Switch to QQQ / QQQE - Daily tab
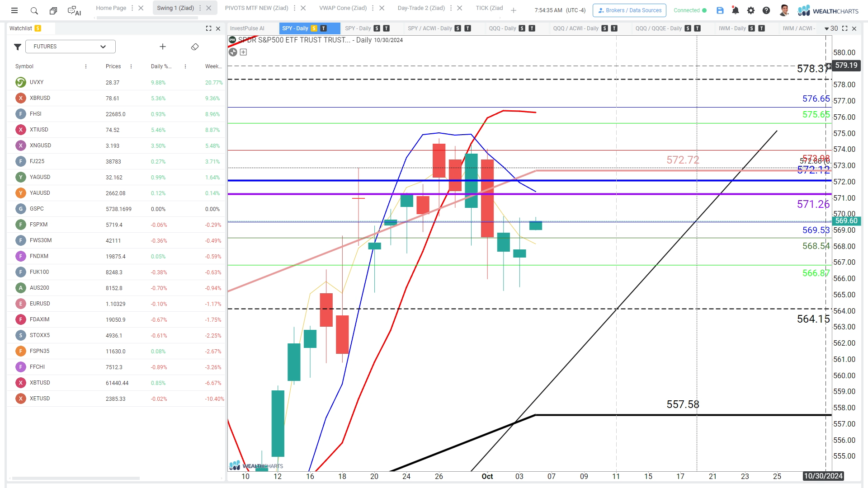This screenshot has height=488, width=868. [x=658, y=28]
